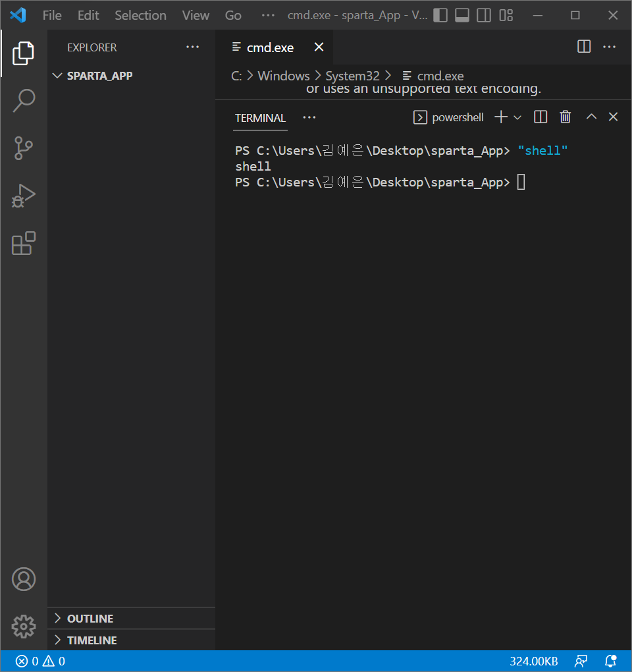The image size is (632, 672).
Task: Create a new terminal with plus icon
Action: 501,117
